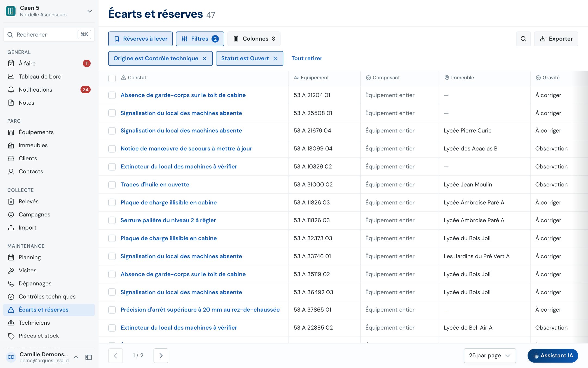
Task: Toggle the select-all checkbox in the header
Action: (112, 78)
